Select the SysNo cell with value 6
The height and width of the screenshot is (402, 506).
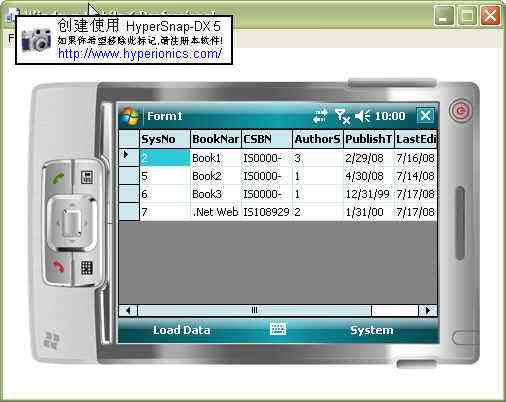(x=165, y=194)
